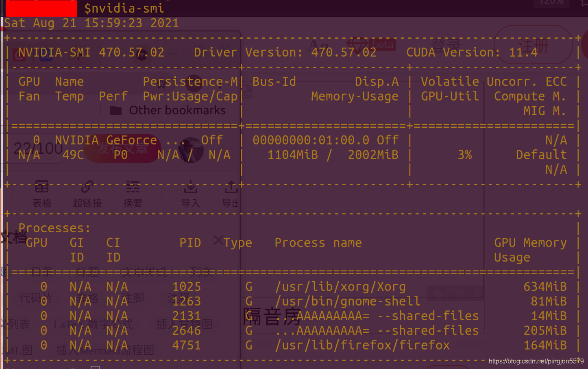Click the Volatile Uncorr. ECC header
The image size is (588, 369).
coord(494,82)
